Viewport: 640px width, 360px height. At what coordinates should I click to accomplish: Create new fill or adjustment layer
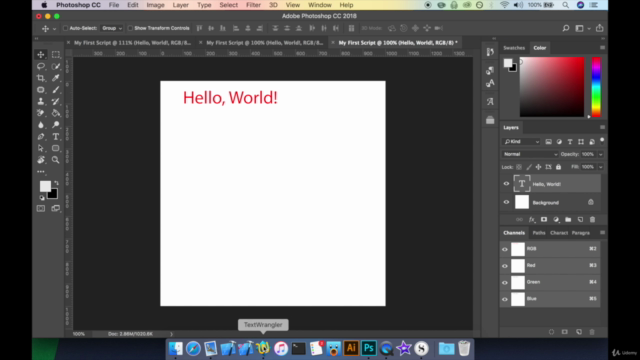556,220
